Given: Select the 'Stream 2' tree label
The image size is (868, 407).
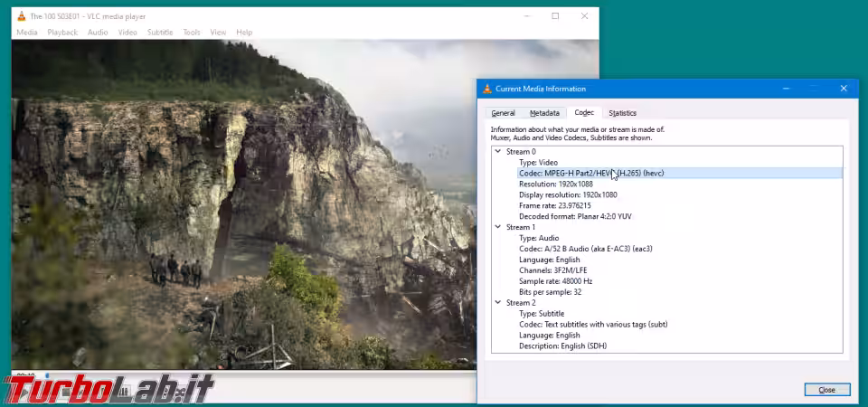Looking at the screenshot, I should pyautogui.click(x=521, y=302).
